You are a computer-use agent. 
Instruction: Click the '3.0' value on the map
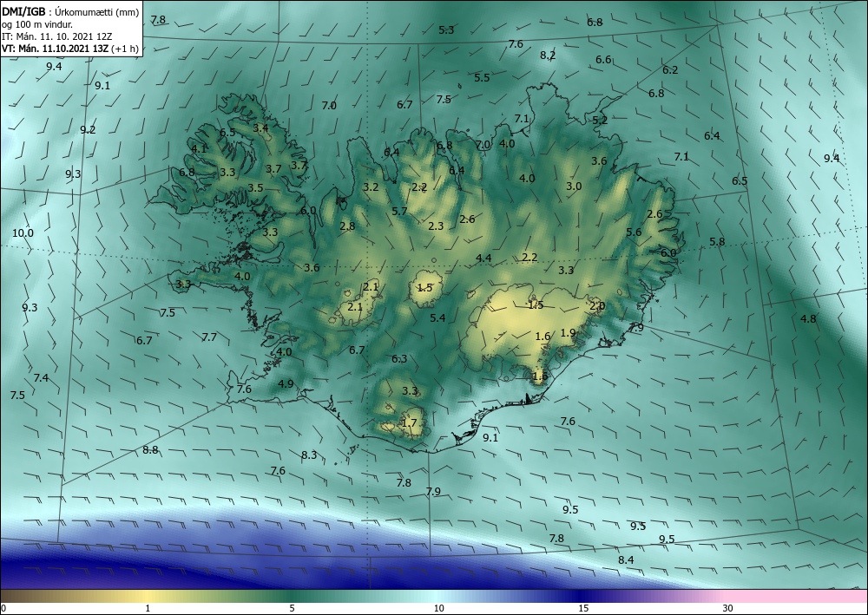pyautogui.click(x=574, y=186)
